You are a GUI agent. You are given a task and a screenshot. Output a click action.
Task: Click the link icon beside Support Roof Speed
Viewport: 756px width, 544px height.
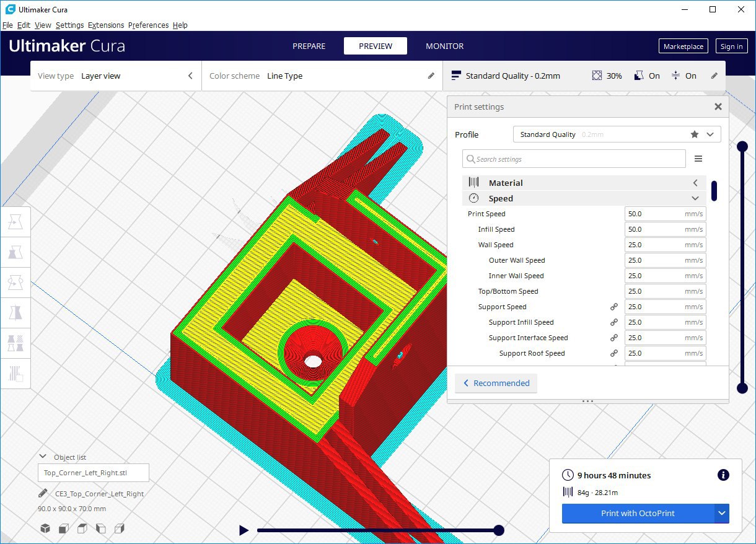point(614,353)
